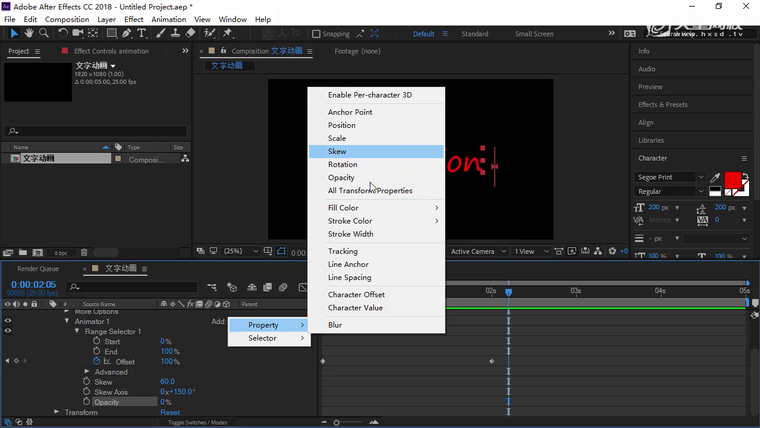Click Reset next to Transform
The image size is (760, 428).
coord(170,412)
